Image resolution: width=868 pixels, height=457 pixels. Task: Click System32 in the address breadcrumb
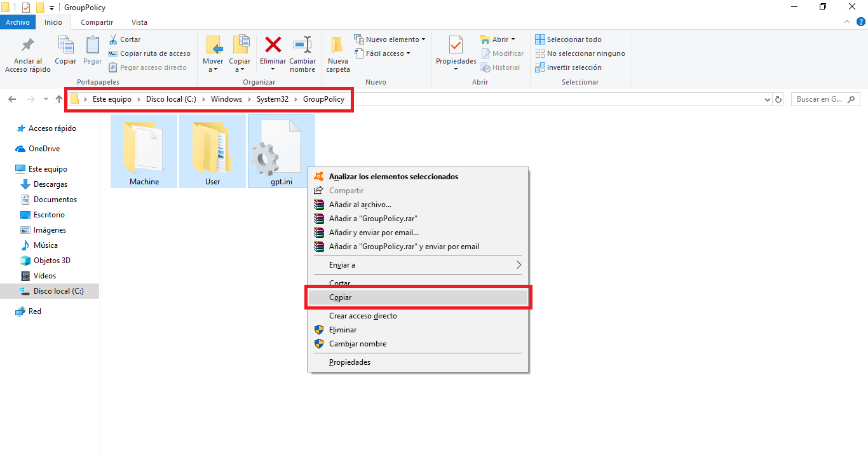pyautogui.click(x=272, y=99)
